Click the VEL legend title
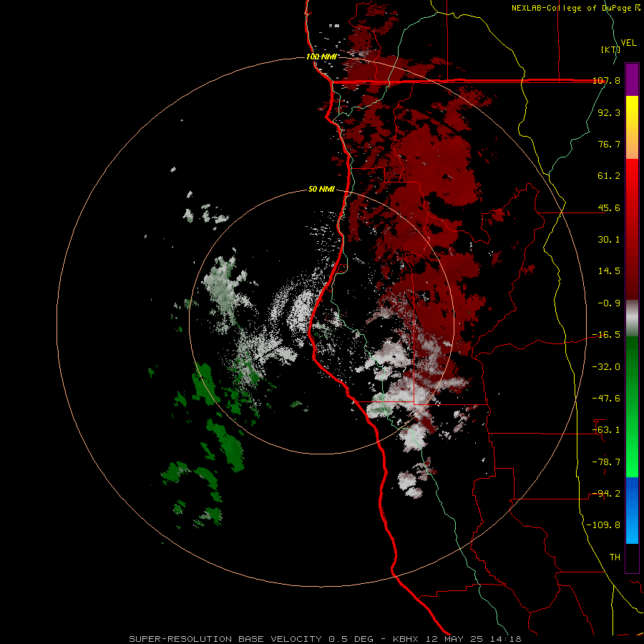 [628, 43]
